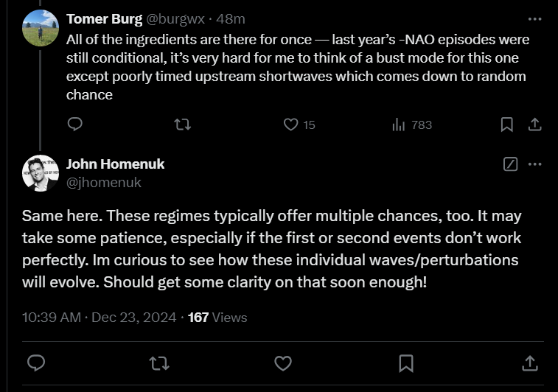The height and width of the screenshot is (392, 558).
Task: Reply to John Homenuk's tweet
Action: tap(36, 363)
